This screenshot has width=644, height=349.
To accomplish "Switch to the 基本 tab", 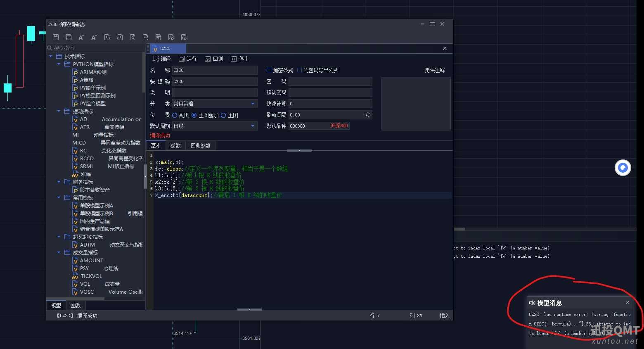I will tap(156, 145).
